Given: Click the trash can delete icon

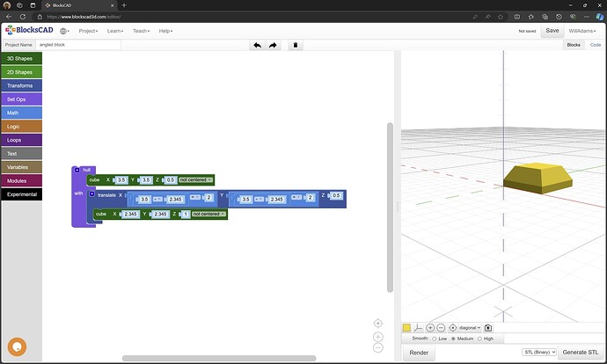Looking at the screenshot, I should point(296,45).
